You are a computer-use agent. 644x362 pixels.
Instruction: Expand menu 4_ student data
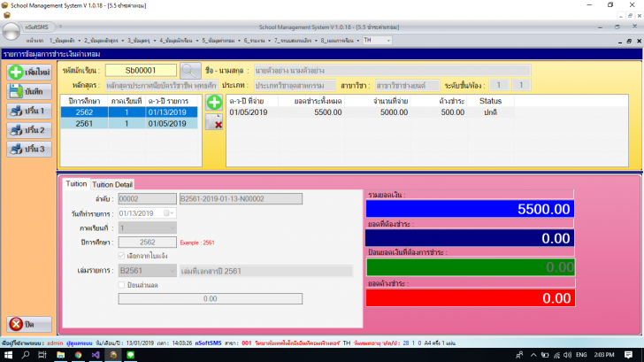coord(179,40)
